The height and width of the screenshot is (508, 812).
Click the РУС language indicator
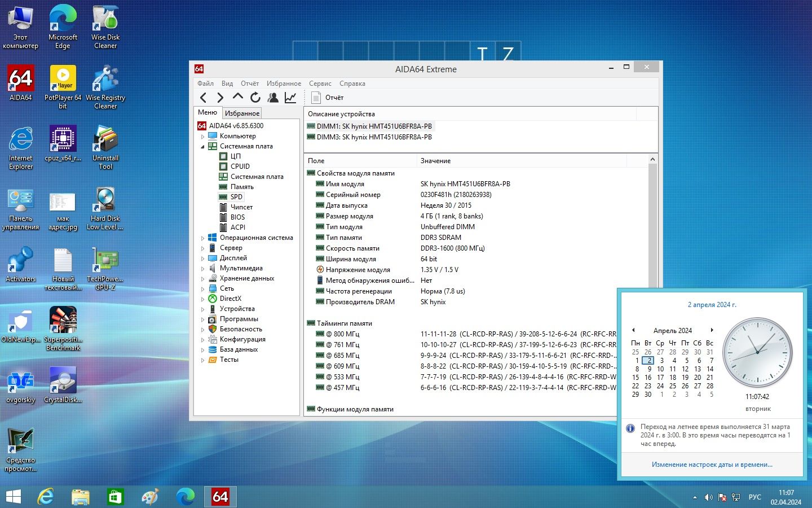click(754, 497)
